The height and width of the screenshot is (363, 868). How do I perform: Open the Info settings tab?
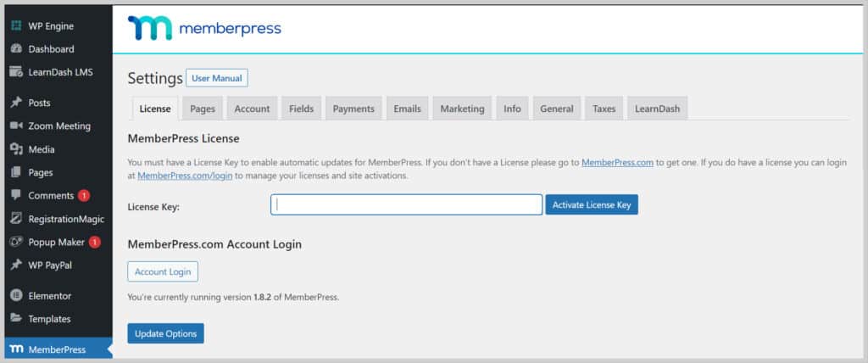[512, 109]
